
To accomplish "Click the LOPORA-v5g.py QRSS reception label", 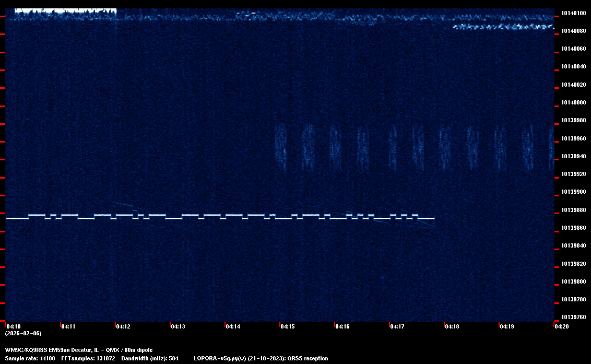I will [x=261, y=358].
